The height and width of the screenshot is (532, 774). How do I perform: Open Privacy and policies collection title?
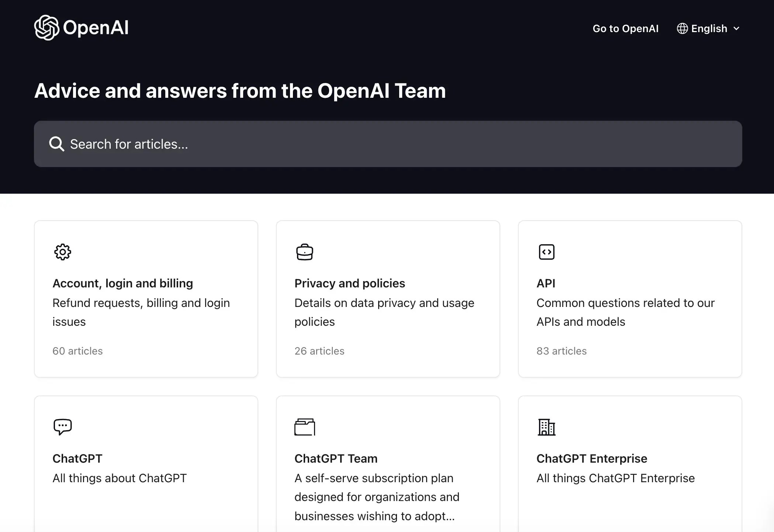point(349,283)
